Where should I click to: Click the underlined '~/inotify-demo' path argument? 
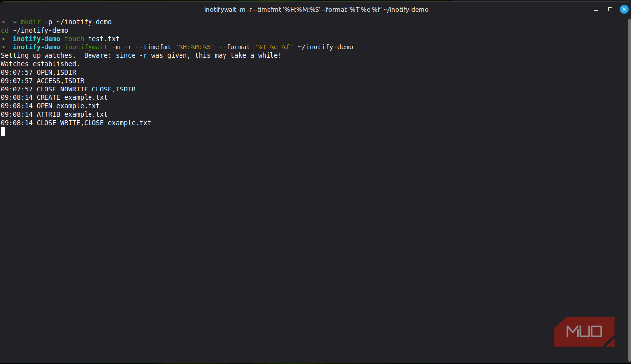[x=325, y=47]
